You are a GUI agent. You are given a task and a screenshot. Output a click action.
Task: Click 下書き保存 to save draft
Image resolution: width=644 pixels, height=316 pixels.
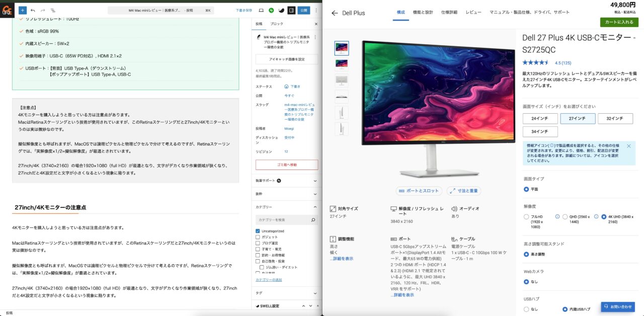pyautogui.click(x=244, y=10)
